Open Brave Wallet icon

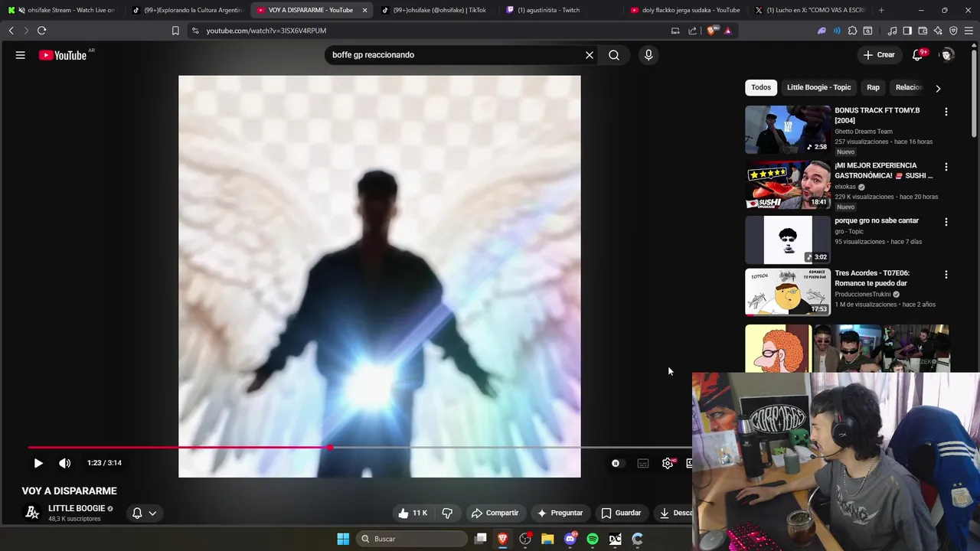923,31
